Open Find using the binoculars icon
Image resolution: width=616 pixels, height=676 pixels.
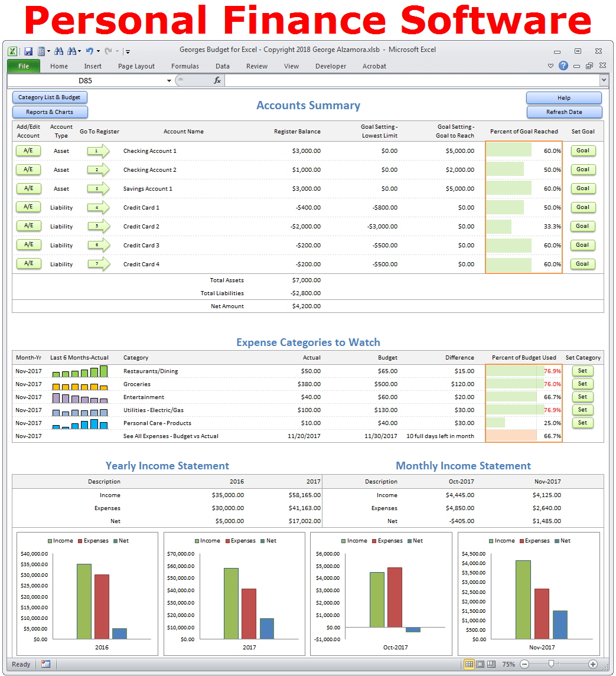(x=58, y=51)
